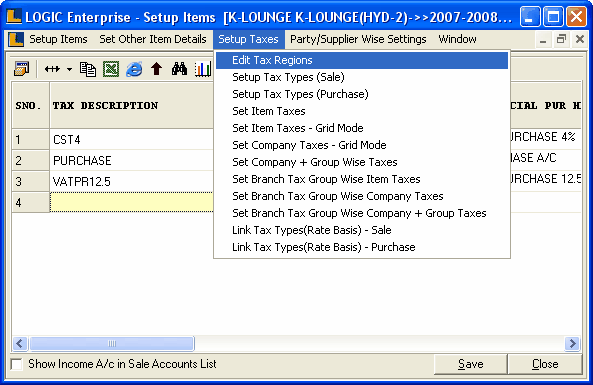Select row header number 2
This screenshot has height=385, width=593.
(x=31, y=161)
